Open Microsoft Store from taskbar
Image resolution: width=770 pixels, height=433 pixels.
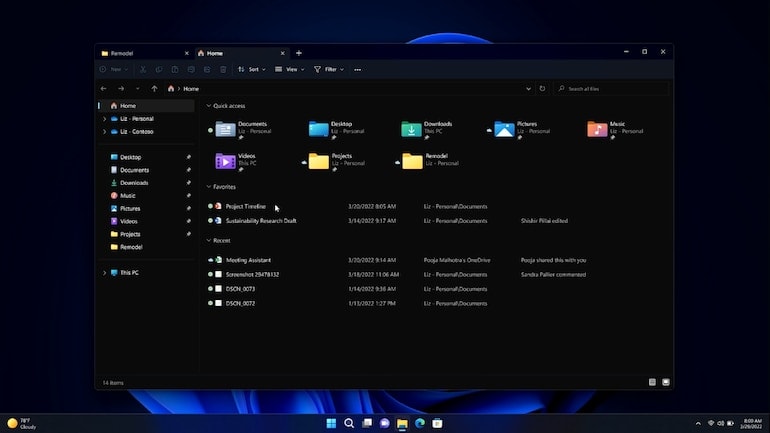click(438, 423)
